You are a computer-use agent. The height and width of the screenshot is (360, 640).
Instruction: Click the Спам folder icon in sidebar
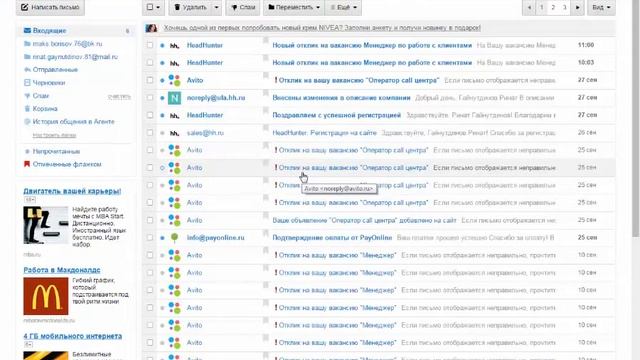(27, 96)
